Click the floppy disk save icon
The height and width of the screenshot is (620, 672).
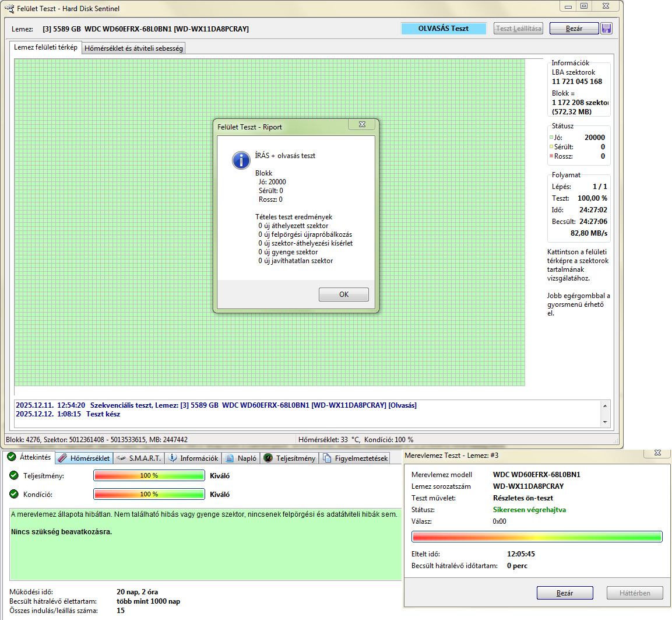[606, 29]
